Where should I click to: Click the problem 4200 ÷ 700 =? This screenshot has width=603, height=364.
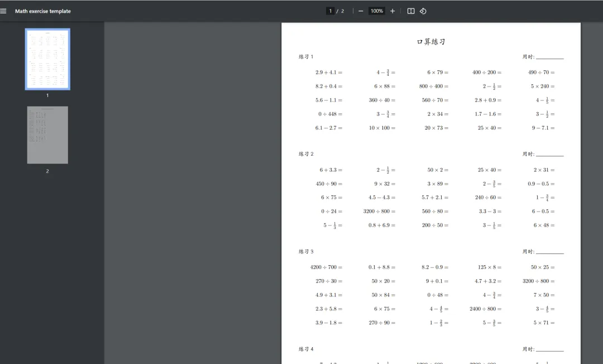pyautogui.click(x=326, y=267)
